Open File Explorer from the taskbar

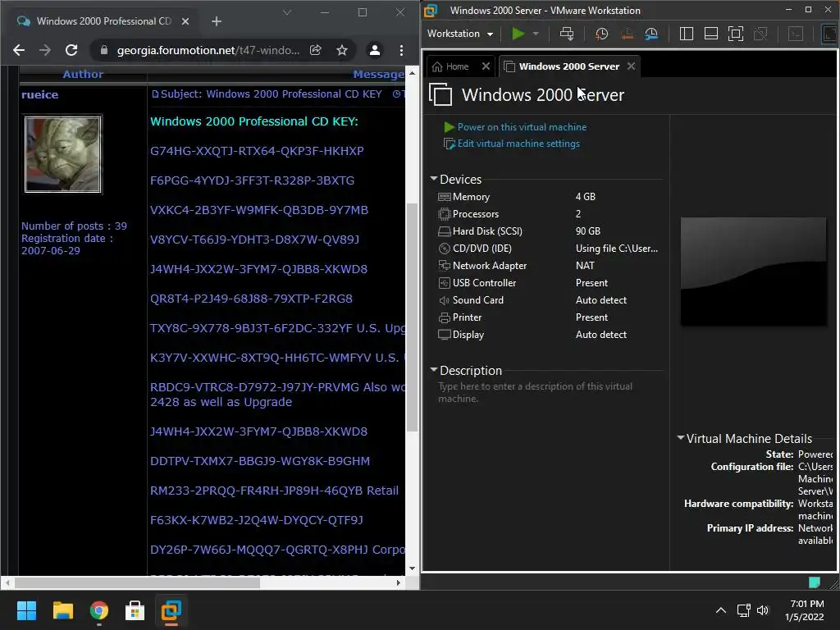[x=62, y=610]
